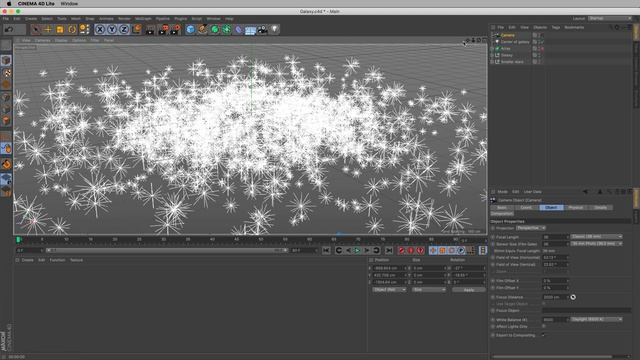Open the spline pen tool icon
Viewport: 640px width, 360px height.
click(x=202, y=29)
